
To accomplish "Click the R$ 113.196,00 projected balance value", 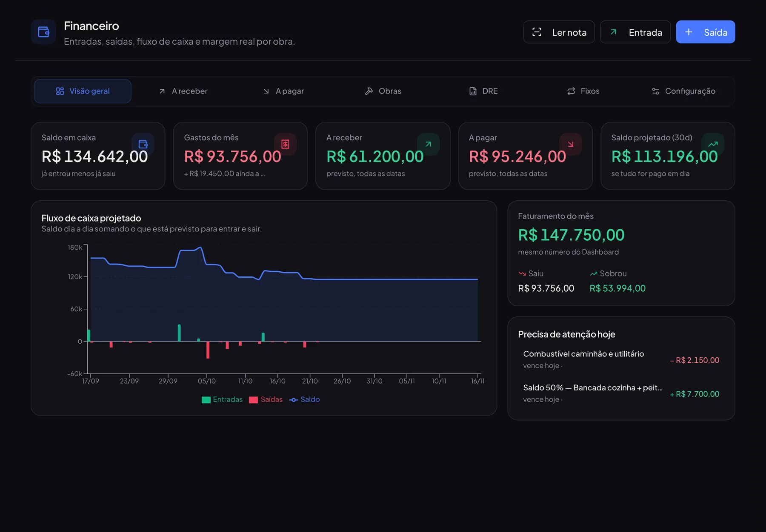I will pos(664,157).
